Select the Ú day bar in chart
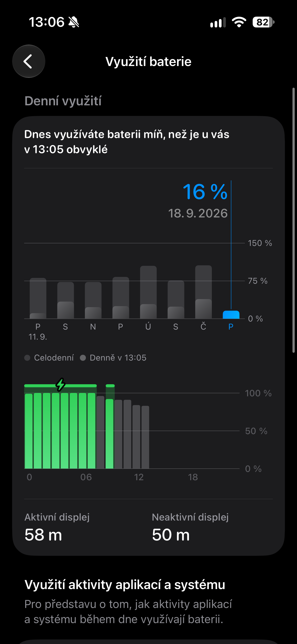 click(x=148, y=292)
